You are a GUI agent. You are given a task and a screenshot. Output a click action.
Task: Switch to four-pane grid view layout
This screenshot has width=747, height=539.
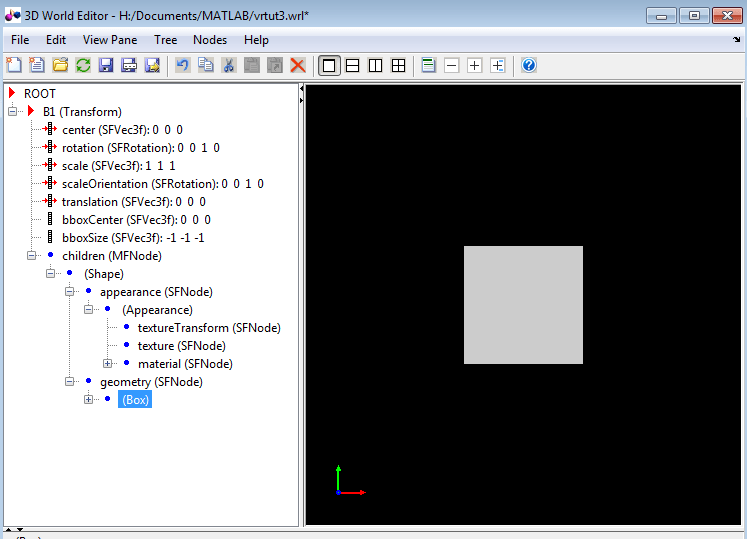pyautogui.click(x=398, y=65)
